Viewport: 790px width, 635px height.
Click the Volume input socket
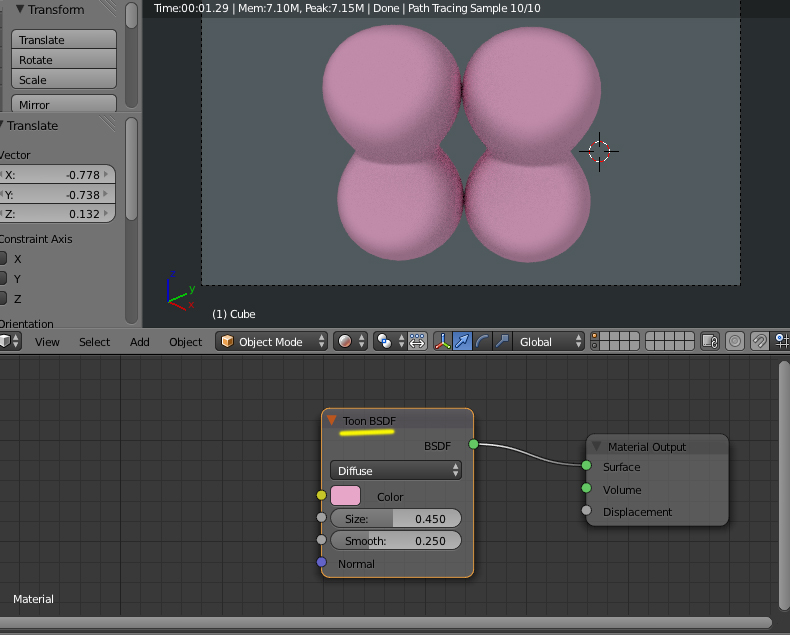[586, 488]
